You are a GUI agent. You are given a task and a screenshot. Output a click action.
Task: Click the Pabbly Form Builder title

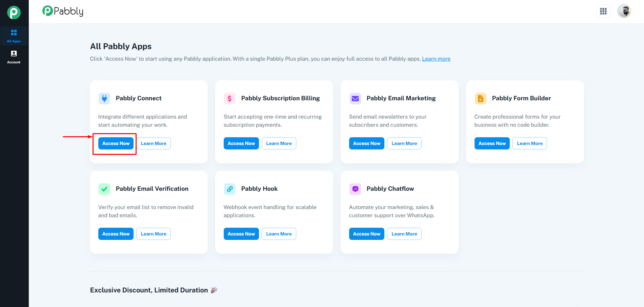pyautogui.click(x=521, y=98)
